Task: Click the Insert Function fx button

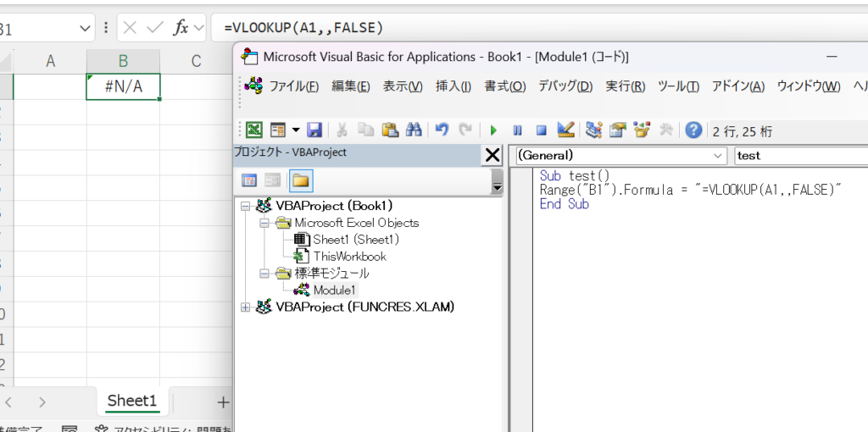Action: point(181,28)
